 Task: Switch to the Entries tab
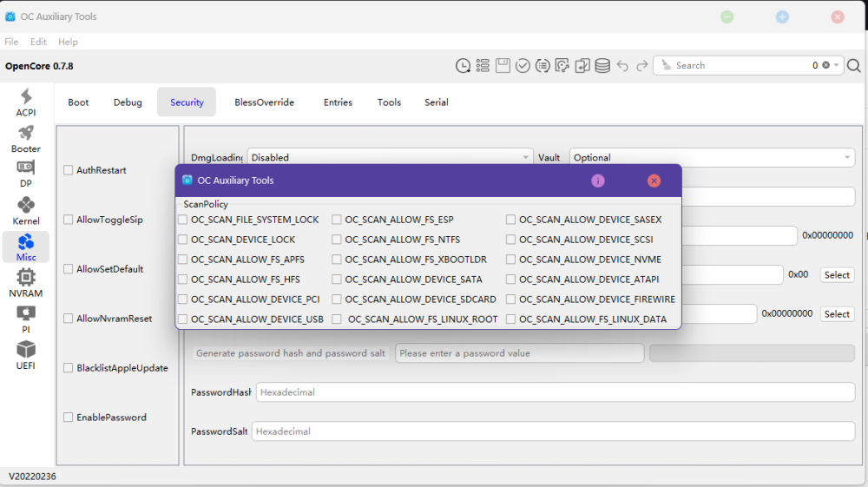coord(339,102)
